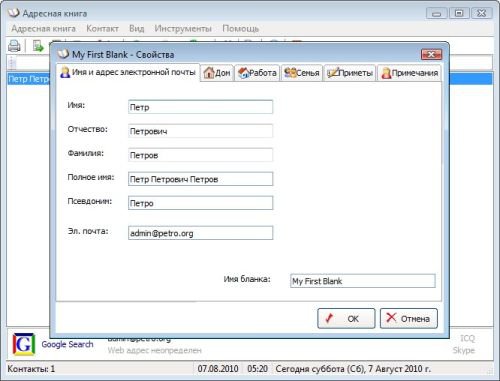
Task: Confirm changes with the OK button
Action: (x=346, y=318)
